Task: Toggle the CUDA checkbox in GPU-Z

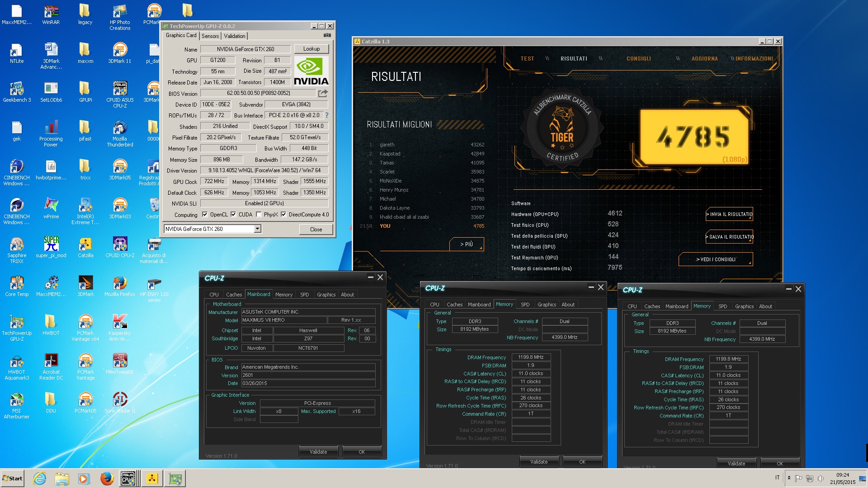Action: (233, 215)
